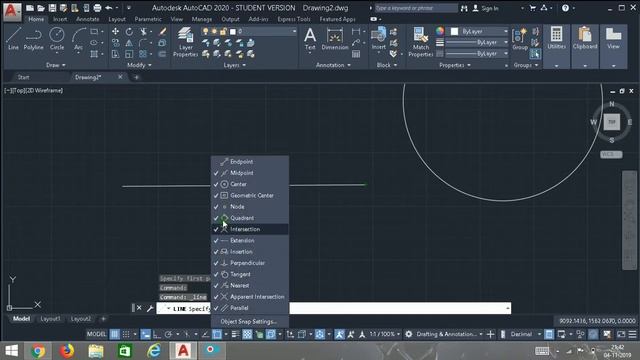Open Layer Properties
This screenshot has width=640, height=360.
[185, 42]
